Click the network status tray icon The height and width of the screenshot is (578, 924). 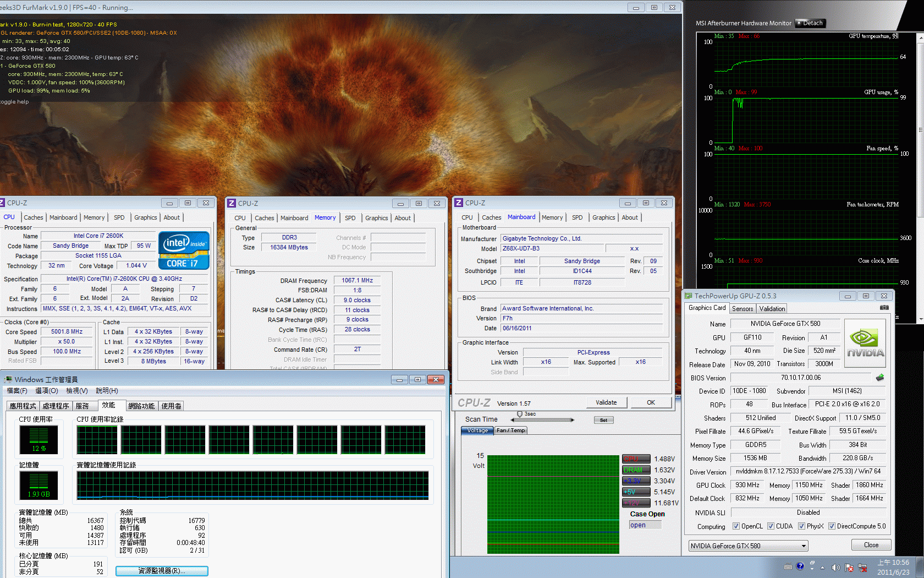[862, 568]
